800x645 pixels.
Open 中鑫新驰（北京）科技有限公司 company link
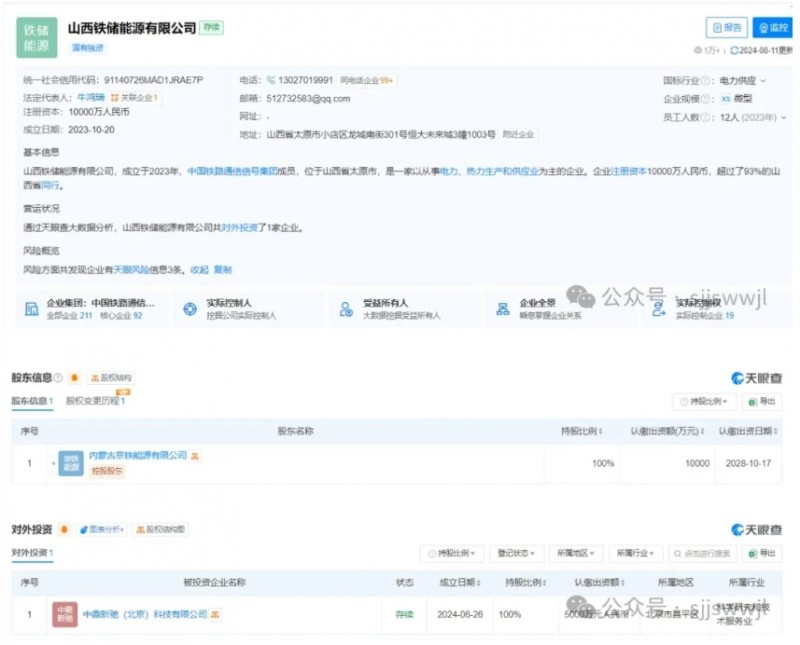(x=144, y=614)
